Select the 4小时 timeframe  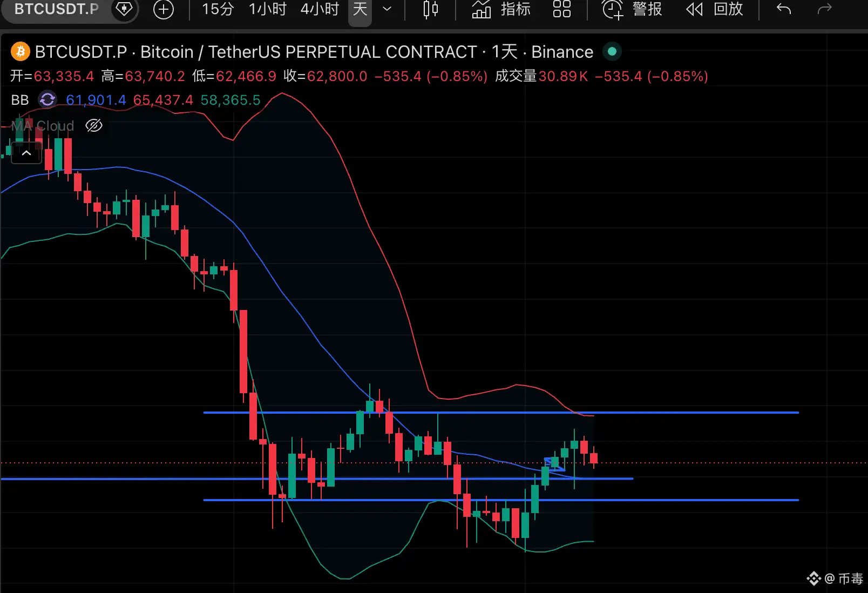coord(320,9)
